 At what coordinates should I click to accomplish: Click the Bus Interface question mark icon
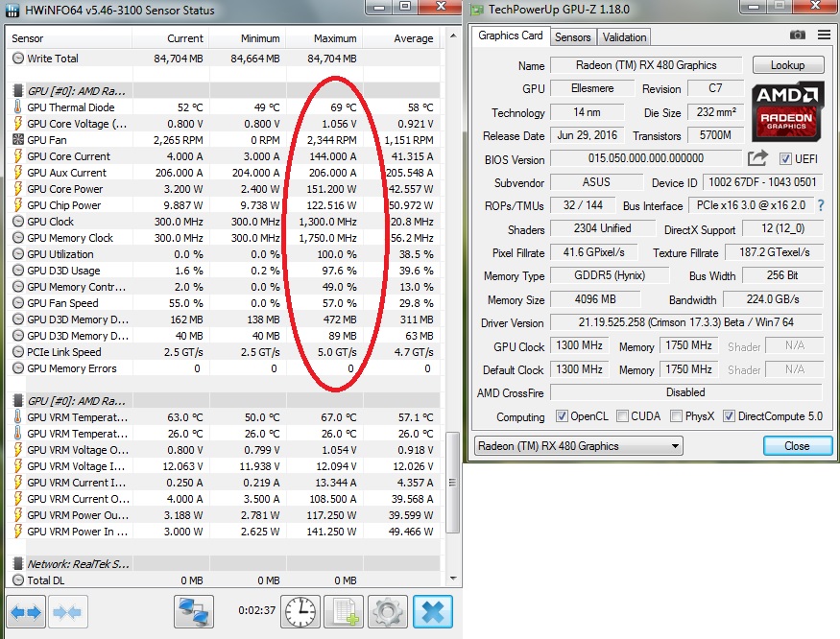tap(821, 205)
